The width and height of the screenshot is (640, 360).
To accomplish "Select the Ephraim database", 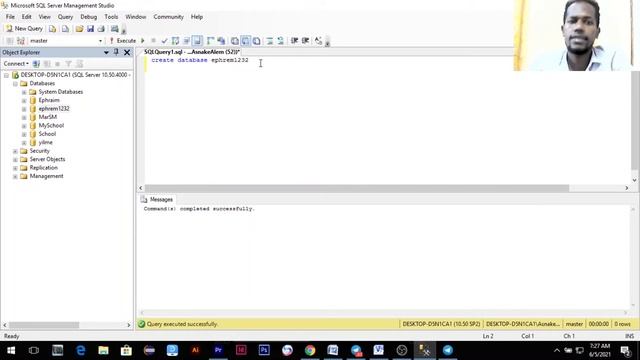I will 49,100.
